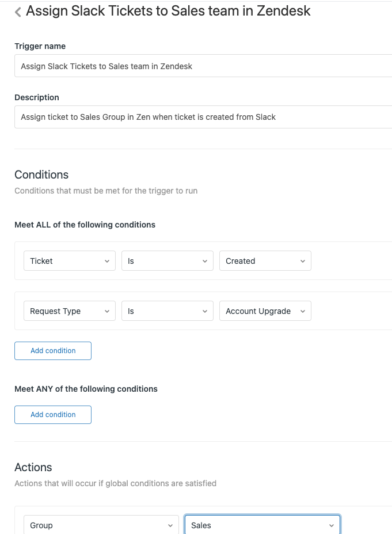
Task: Click the chevron arrow in the Created dropdown
Action: 303,261
